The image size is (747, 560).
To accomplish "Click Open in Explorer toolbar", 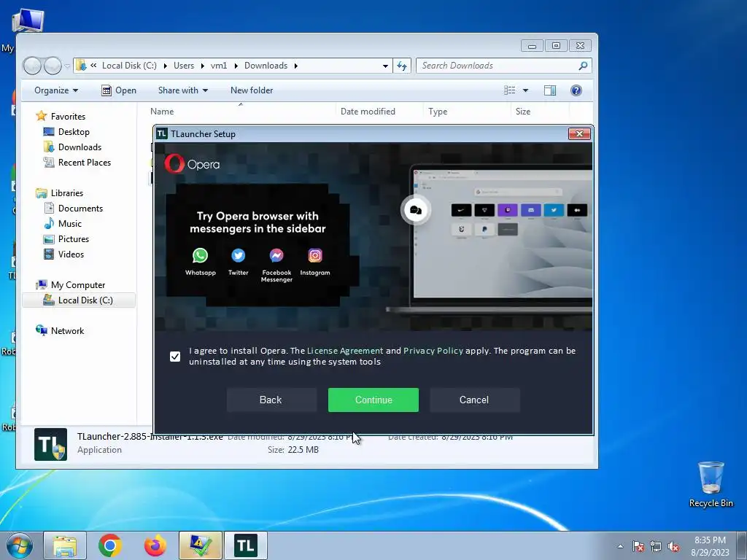I will coord(119,90).
